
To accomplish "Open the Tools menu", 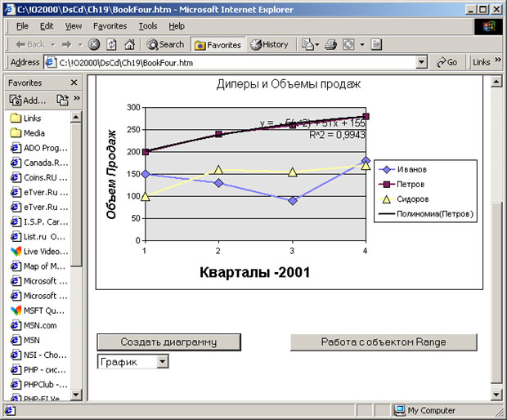I will tap(148, 26).
